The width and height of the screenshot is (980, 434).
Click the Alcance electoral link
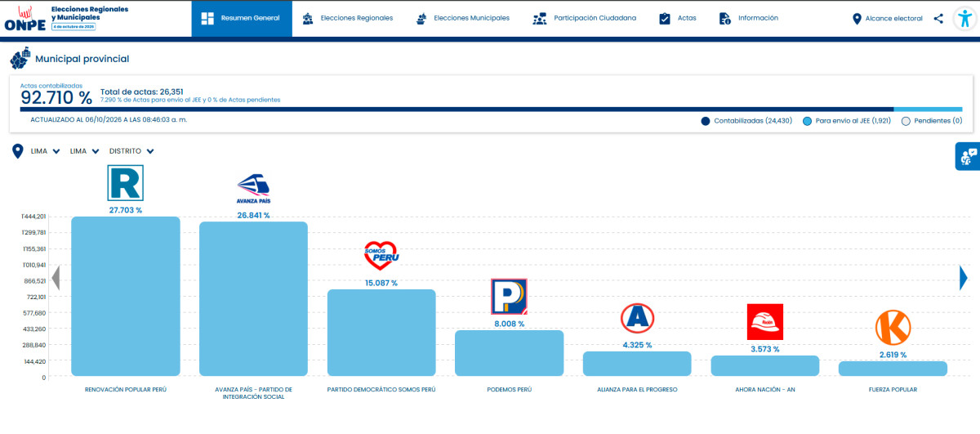click(887, 18)
